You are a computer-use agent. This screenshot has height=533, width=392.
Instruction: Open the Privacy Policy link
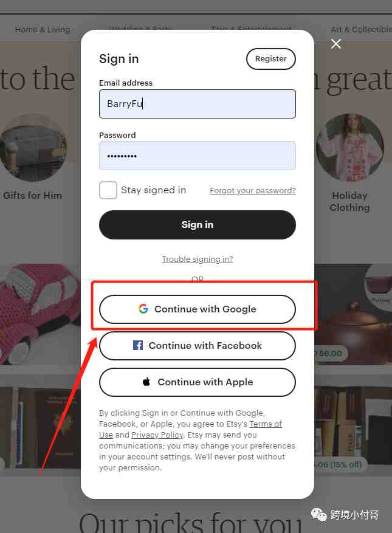(x=157, y=435)
